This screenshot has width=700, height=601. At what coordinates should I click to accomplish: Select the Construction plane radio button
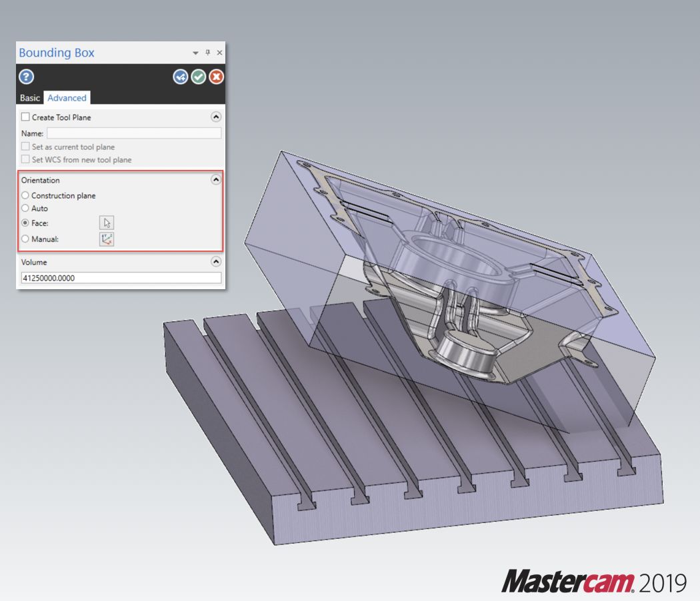tap(25, 196)
